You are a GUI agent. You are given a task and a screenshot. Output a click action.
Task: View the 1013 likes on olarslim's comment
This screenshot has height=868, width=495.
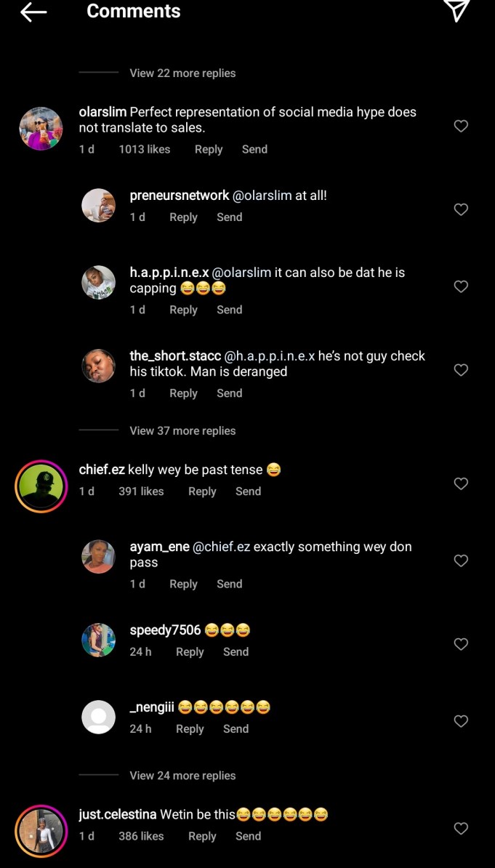point(144,149)
